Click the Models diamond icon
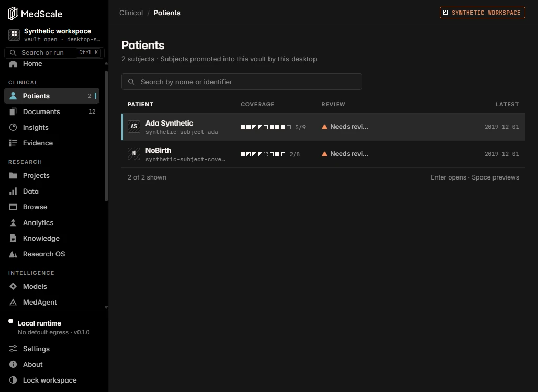 click(13, 286)
